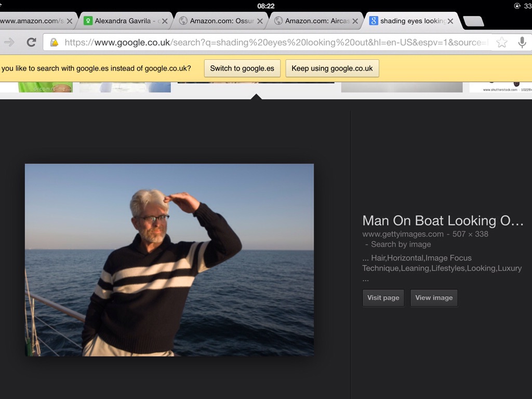The image size is (532, 399).
Task: Click the Visit page button
Action: [383, 298]
